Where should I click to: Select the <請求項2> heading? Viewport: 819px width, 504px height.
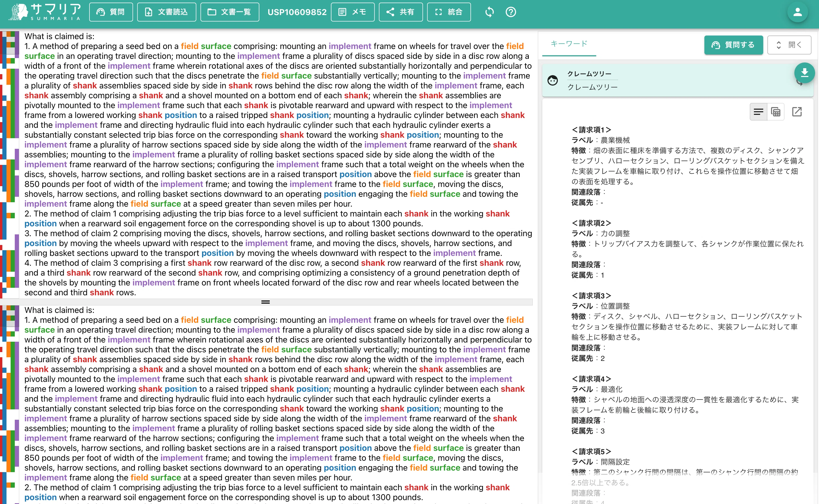(591, 223)
